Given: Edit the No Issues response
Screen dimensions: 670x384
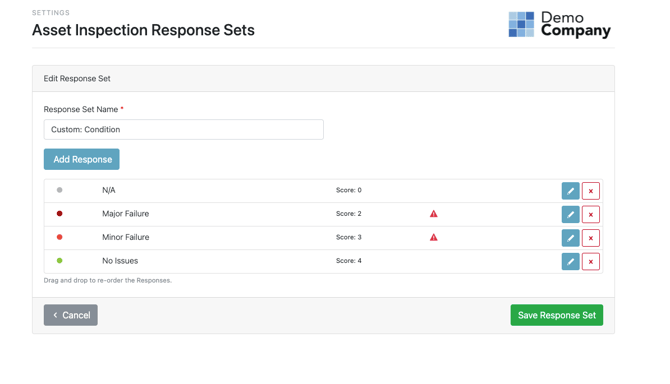Looking at the screenshot, I should 570,261.
